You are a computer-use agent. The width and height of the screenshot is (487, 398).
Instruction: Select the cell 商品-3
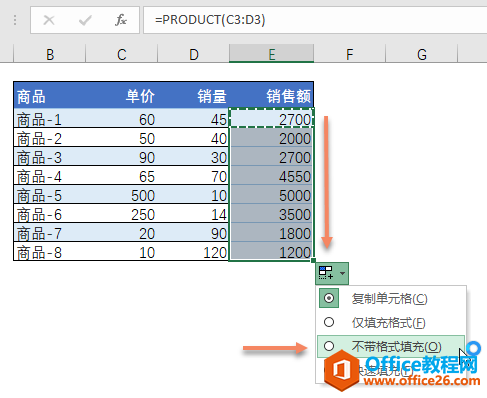pos(50,156)
